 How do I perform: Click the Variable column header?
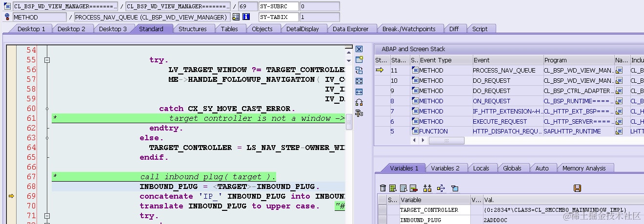pos(434,200)
